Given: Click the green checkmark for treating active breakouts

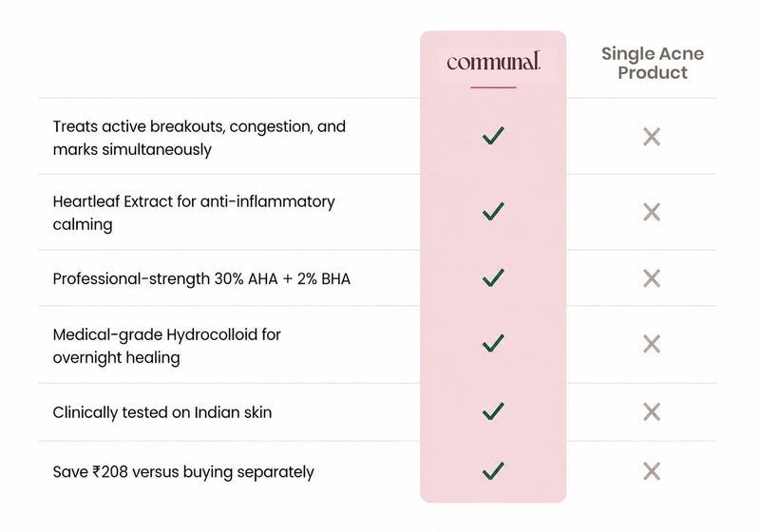Looking at the screenshot, I should (493, 136).
